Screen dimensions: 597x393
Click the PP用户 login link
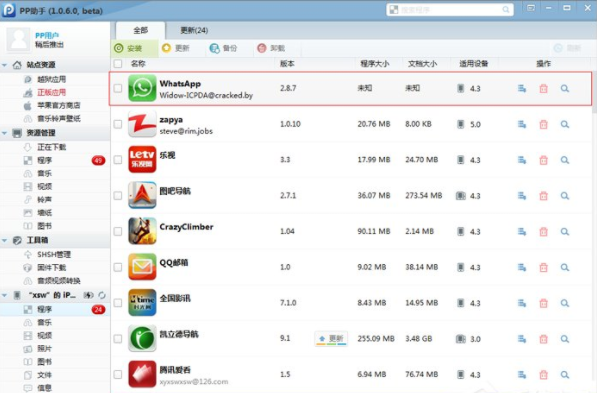47,35
